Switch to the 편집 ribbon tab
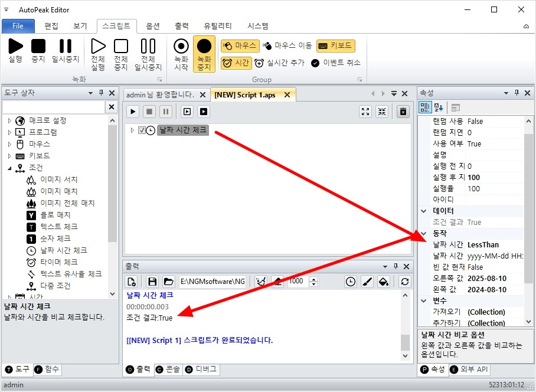Image resolution: width=536 pixels, height=392 pixels. pyautogui.click(x=51, y=26)
